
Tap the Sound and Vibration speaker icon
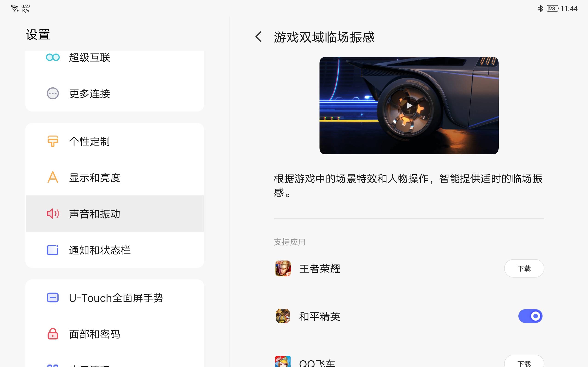pos(53,214)
